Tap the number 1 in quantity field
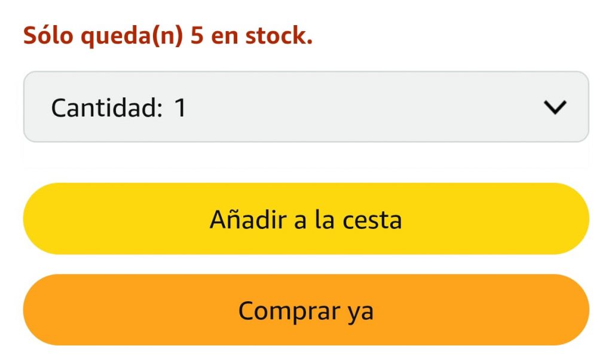The width and height of the screenshot is (612, 364). coord(180,108)
